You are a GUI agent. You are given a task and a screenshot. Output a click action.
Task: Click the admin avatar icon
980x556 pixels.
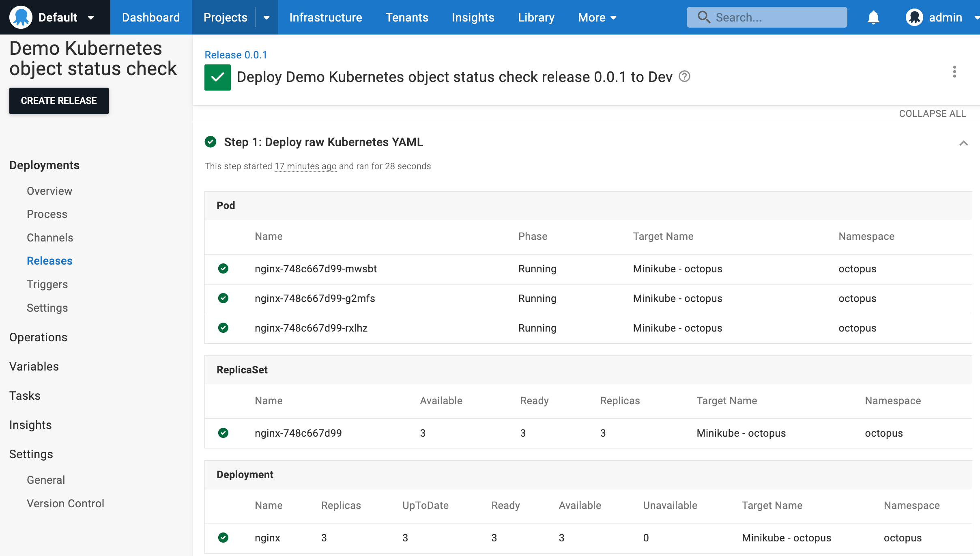915,17
